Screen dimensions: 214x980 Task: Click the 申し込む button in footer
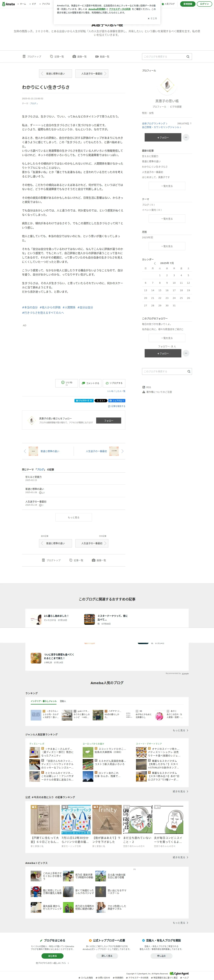coord(161,956)
